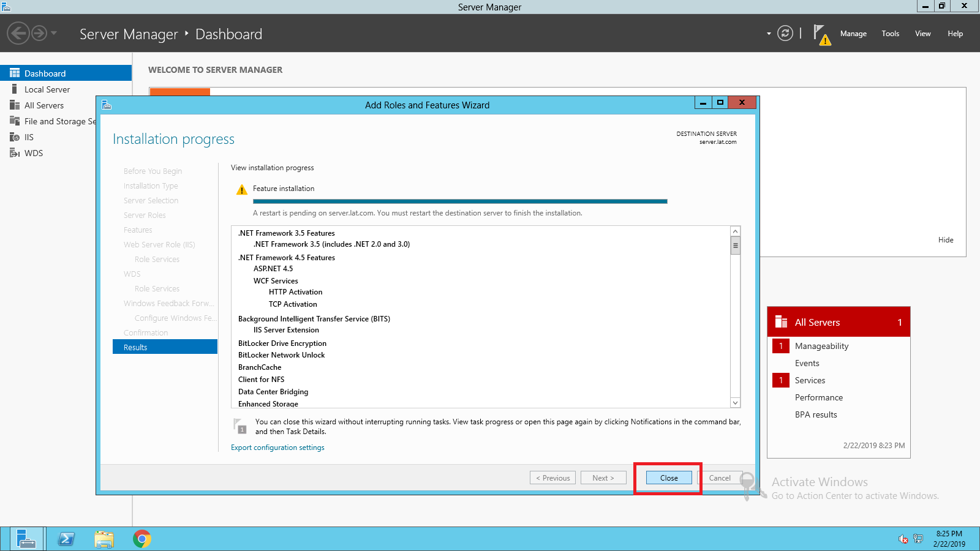Launch Windows PowerShell from the taskbar

tap(66, 539)
